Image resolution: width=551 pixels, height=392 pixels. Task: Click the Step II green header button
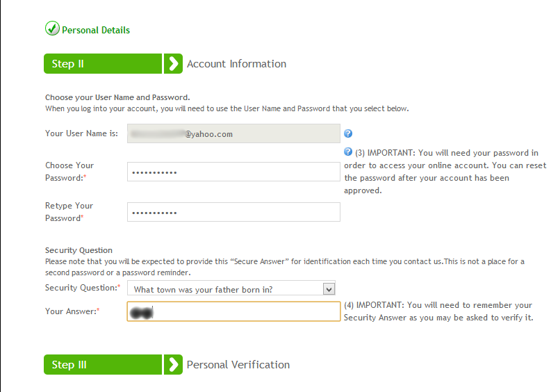(103, 64)
